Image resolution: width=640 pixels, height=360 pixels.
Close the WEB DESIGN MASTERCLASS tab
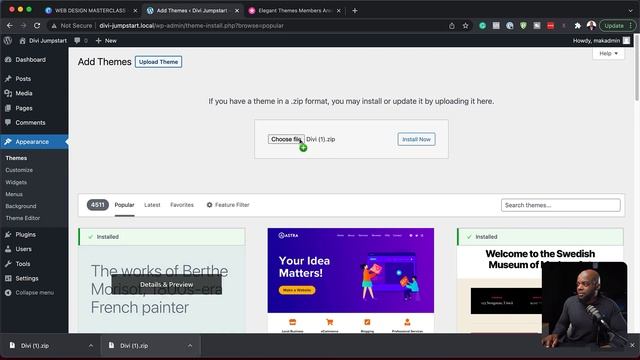135,11
